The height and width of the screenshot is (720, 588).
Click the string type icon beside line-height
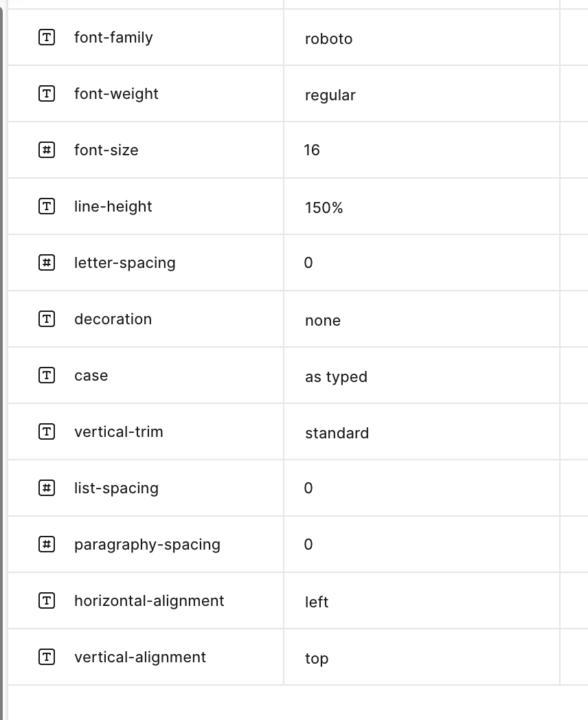click(x=46, y=206)
